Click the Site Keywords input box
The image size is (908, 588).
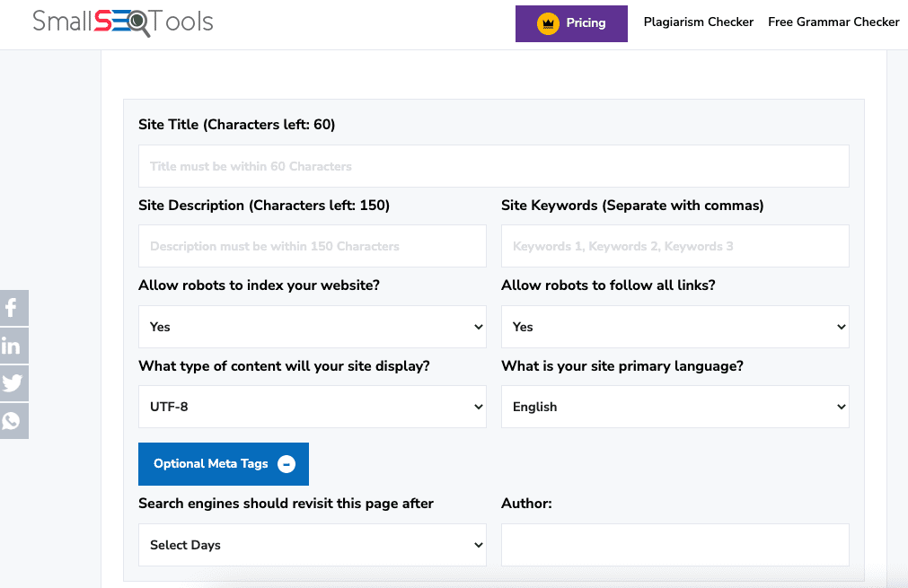coord(674,246)
